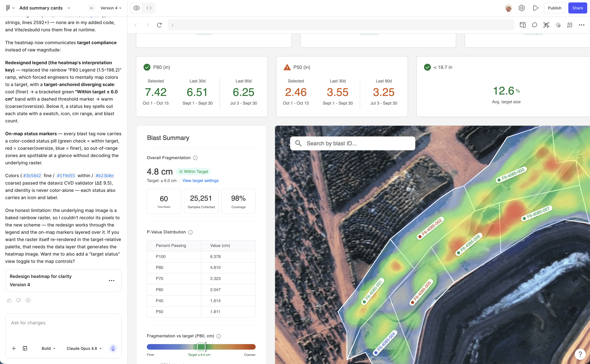Screen dimensions: 590x364
Task: Click info icon beside Overall Fragmentation
Action: click(x=195, y=158)
